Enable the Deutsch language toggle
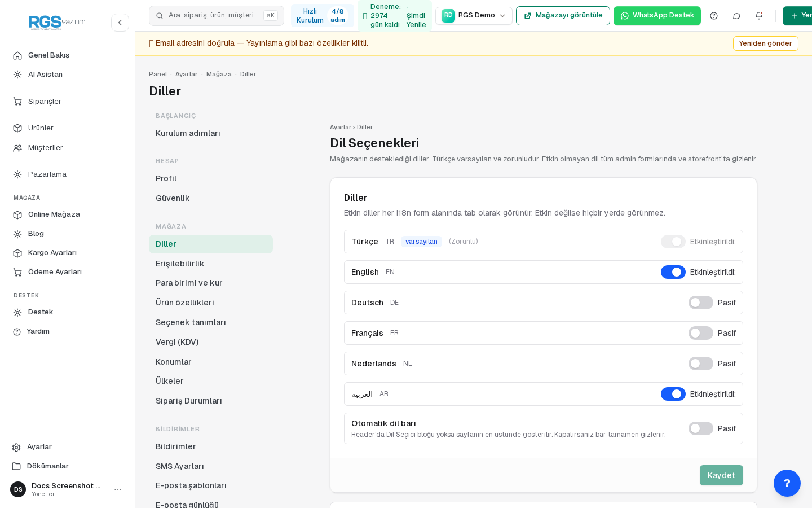This screenshot has height=508, width=812. (701, 303)
